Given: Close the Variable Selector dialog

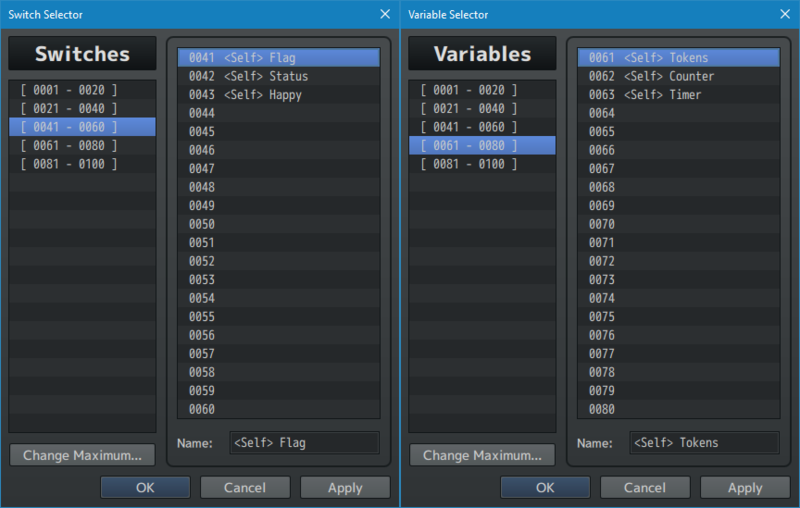Looking at the screenshot, I should (x=785, y=14).
